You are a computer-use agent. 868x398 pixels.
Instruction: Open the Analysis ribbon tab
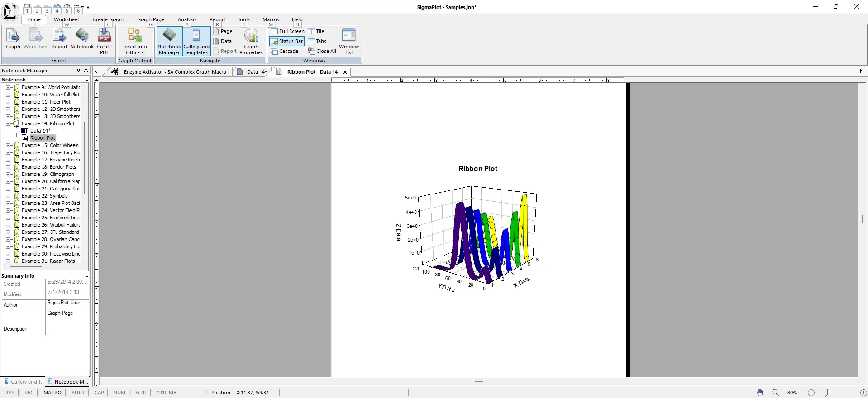(187, 19)
